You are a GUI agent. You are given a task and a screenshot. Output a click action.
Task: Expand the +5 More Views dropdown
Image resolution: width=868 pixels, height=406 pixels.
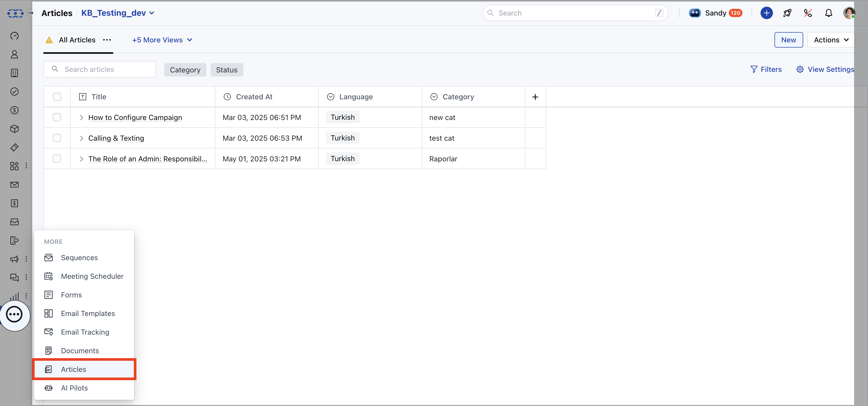click(162, 40)
